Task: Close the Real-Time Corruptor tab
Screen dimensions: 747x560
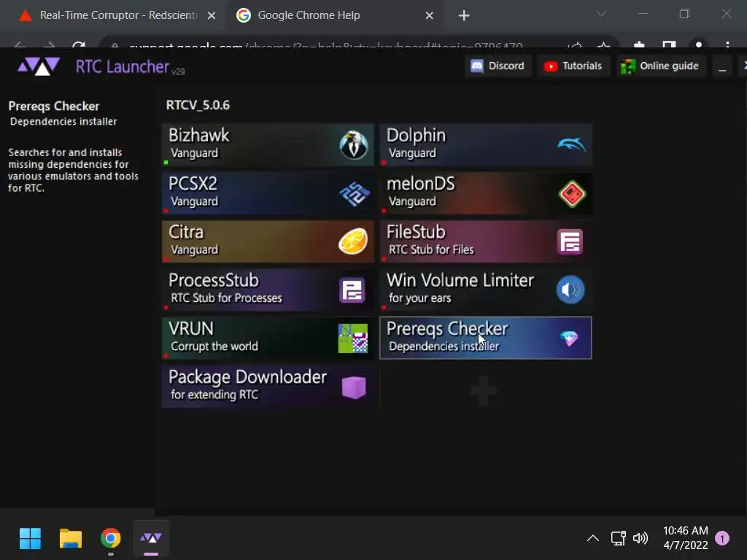Action: 212,16
